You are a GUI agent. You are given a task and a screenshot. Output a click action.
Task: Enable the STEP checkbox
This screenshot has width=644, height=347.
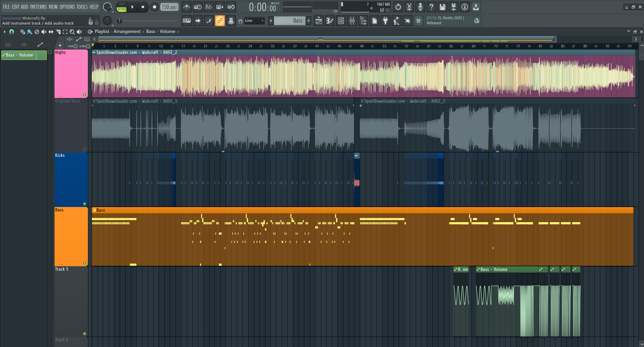[75, 46]
